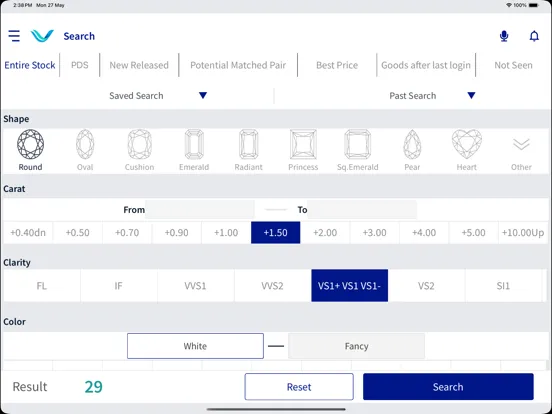Toggle VVS1 clarity option
Screen dimensions: 552x414
click(195, 286)
